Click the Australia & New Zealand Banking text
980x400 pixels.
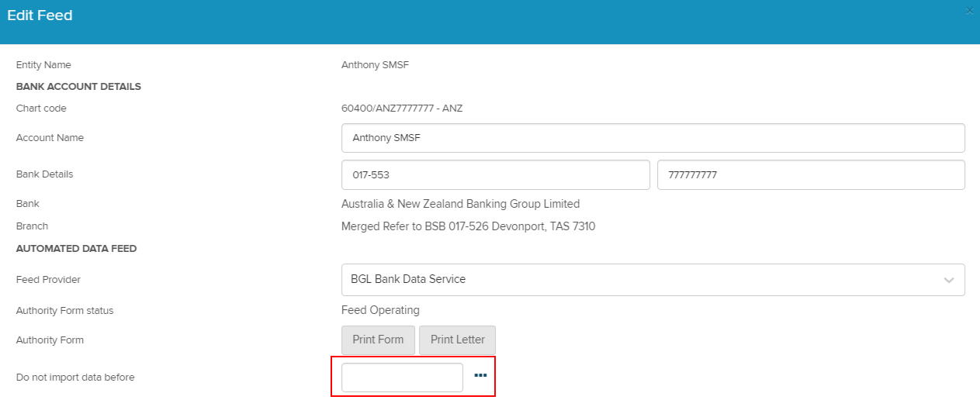460,204
